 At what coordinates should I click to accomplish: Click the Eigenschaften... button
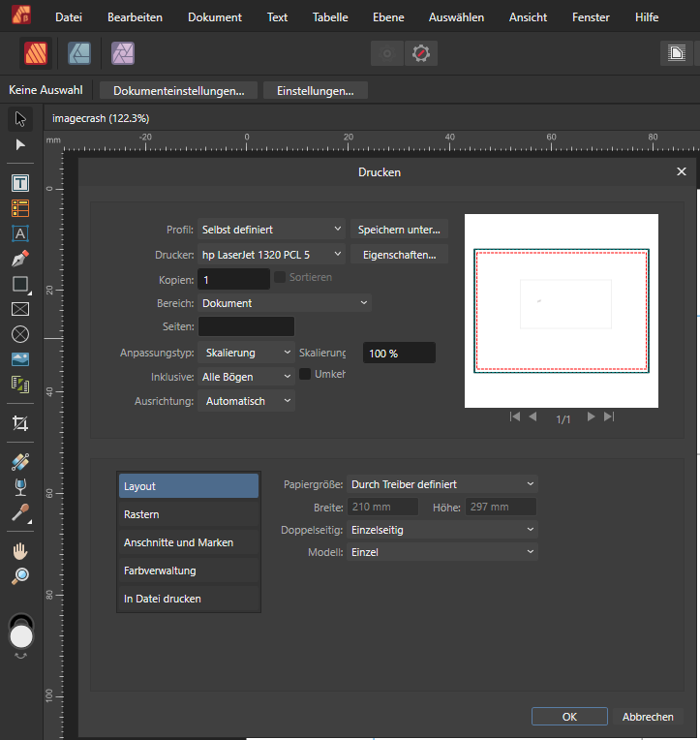[398, 255]
